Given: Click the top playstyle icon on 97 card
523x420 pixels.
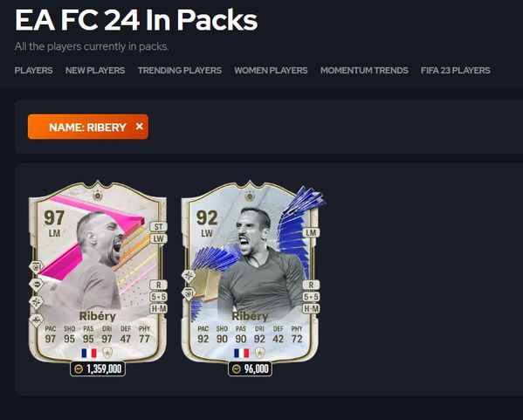Looking at the screenshot, I should pyautogui.click(x=37, y=267).
